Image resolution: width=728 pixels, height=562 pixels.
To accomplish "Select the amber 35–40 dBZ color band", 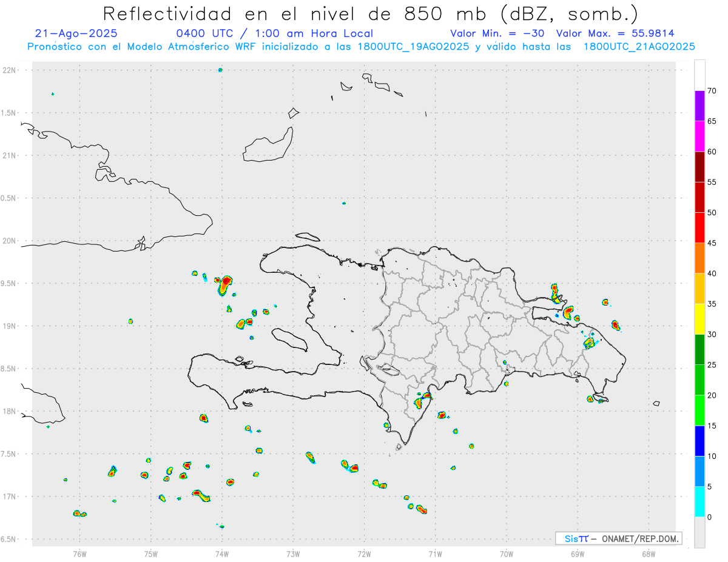I will (x=699, y=289).
